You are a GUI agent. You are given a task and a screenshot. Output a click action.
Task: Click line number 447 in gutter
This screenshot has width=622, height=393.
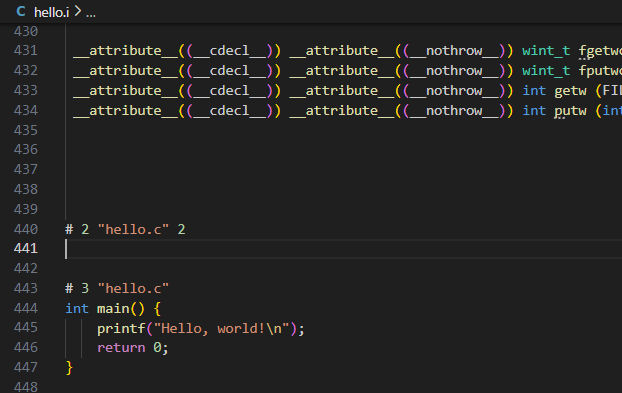pyautogui.click(x=26, y=368)
